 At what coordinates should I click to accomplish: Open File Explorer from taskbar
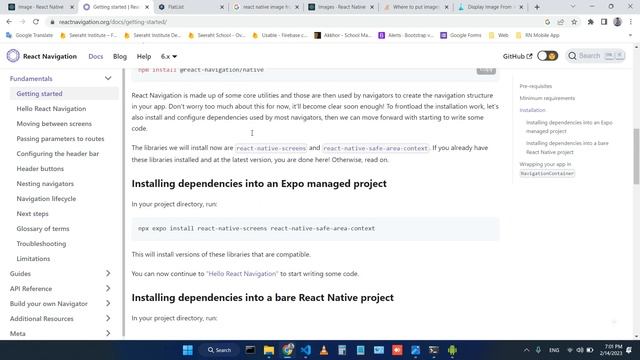(x=269, y=350)
